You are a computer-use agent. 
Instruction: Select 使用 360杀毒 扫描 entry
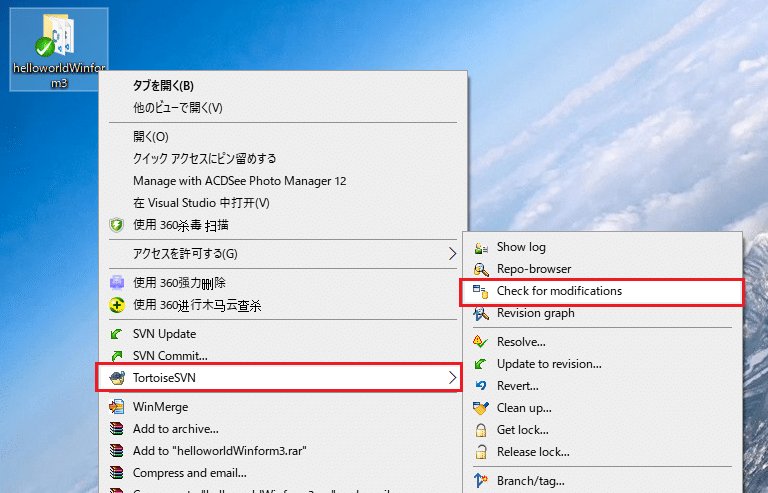[283, 225]
